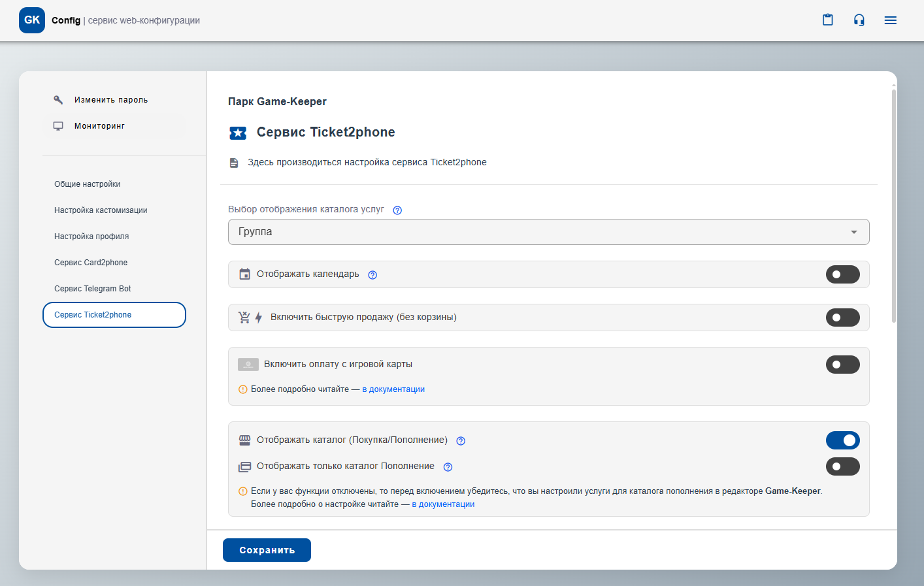Screen dimensions: 924x586
Task: Click the Game-Keeper bold text in warning
Action: tap(793, 491)
